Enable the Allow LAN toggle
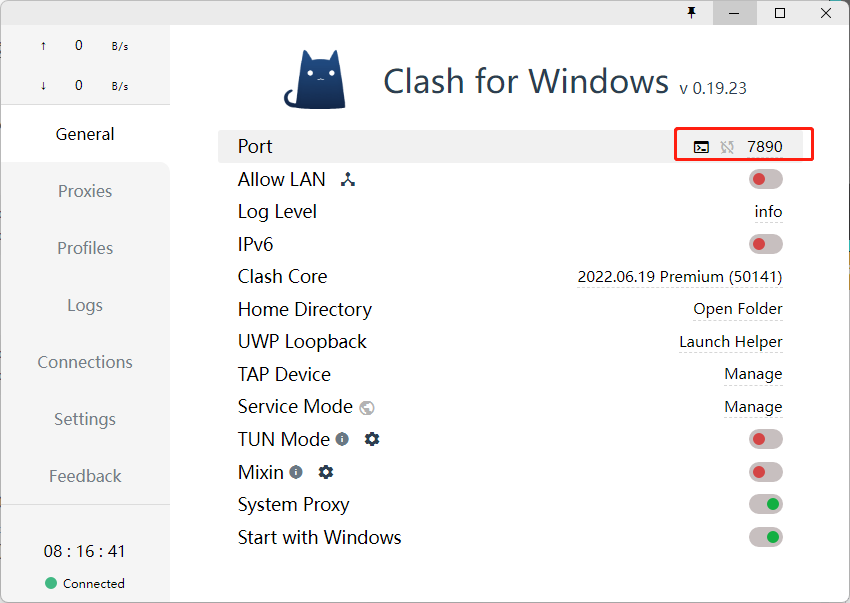Image resolution: width=850 pixels, height=603 pixels. [765, 179]
